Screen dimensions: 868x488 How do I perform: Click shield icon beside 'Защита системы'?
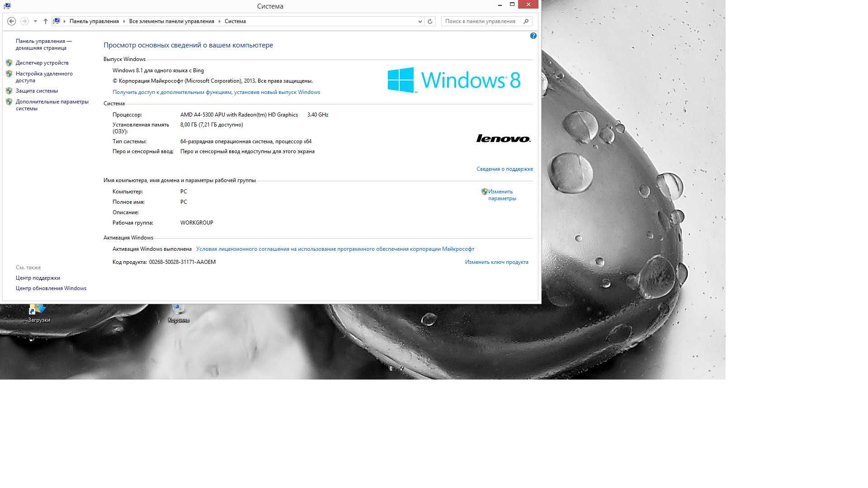(9, 91)
